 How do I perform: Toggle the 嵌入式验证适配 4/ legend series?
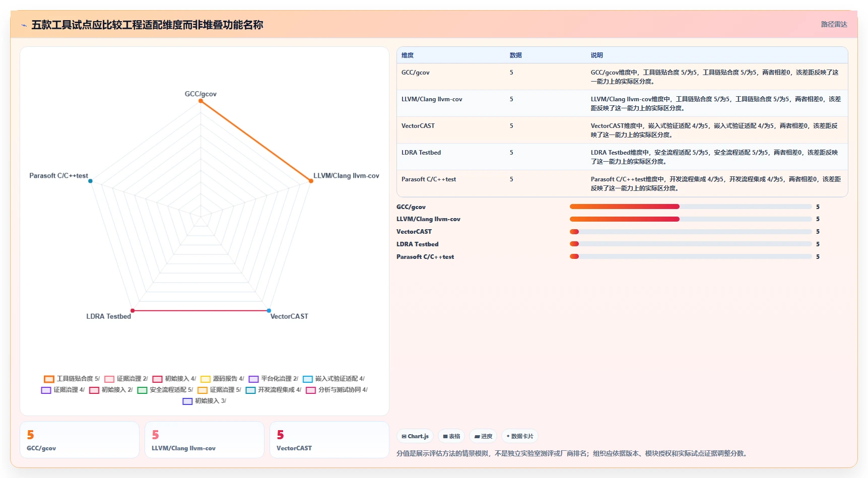click(333, 379)
